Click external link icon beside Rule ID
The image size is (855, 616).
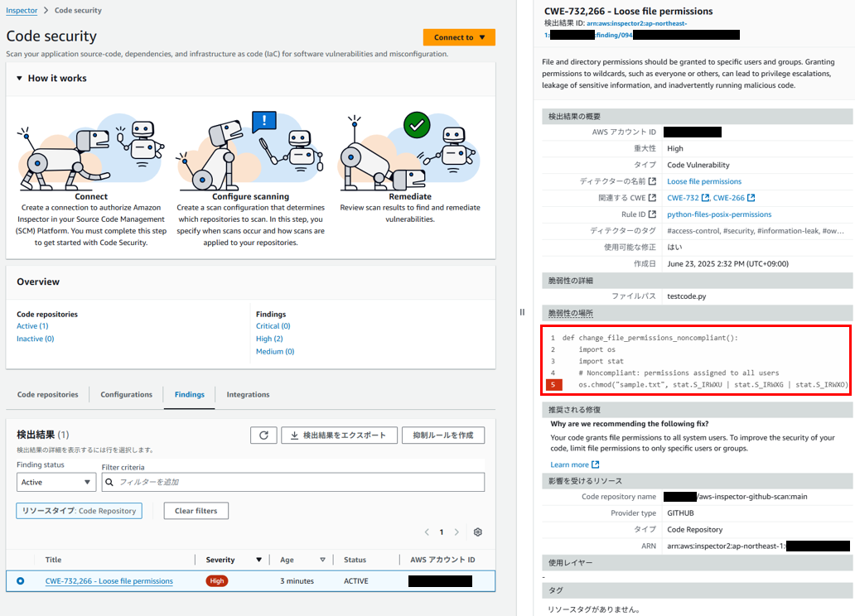pos(652,214)
